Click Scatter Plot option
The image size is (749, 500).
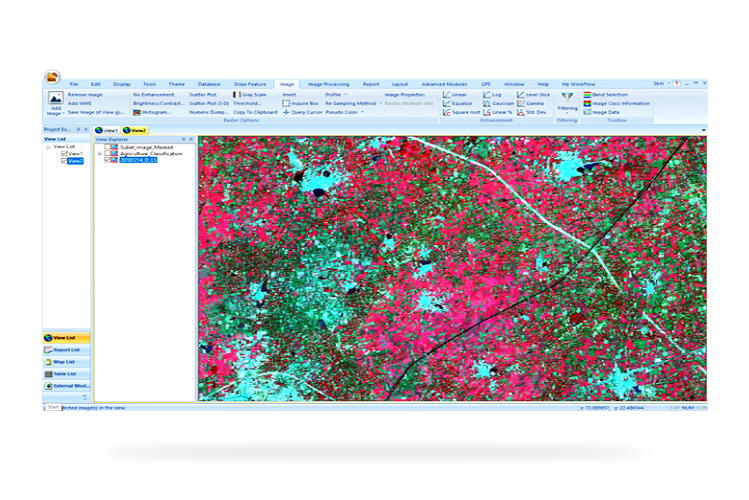point(203,95)
